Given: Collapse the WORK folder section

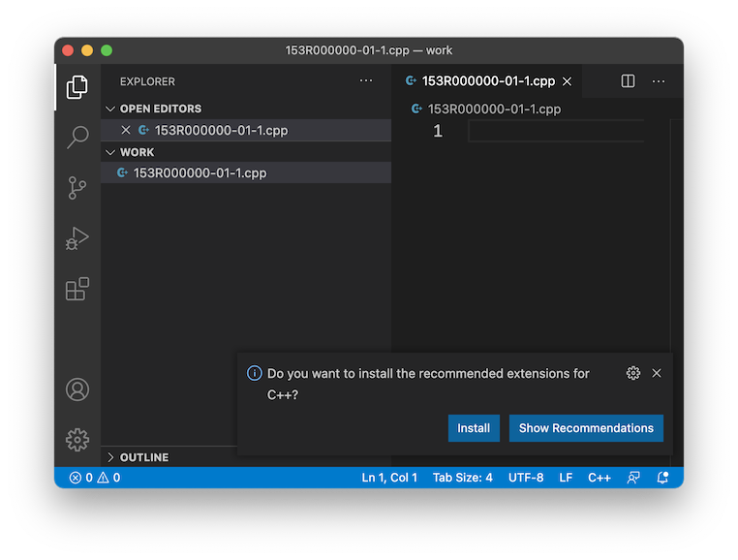Looking at the screenshot, I should 246,152.
